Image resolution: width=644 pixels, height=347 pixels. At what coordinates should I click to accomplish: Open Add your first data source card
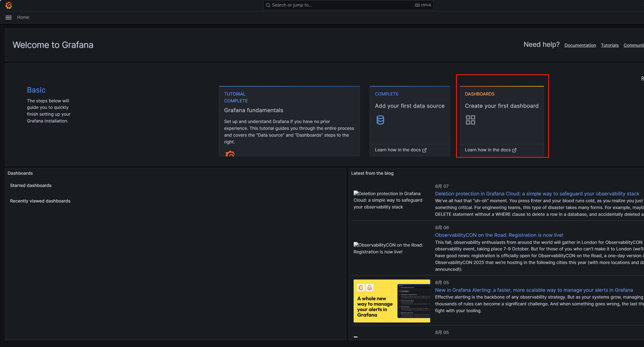coord(410,121)
